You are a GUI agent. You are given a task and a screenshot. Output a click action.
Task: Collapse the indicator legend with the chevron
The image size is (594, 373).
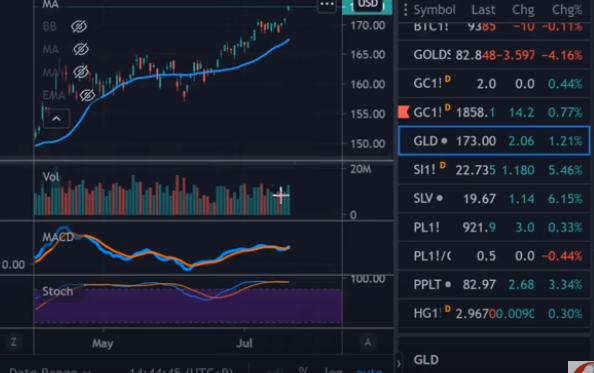(x=56, y=119)
